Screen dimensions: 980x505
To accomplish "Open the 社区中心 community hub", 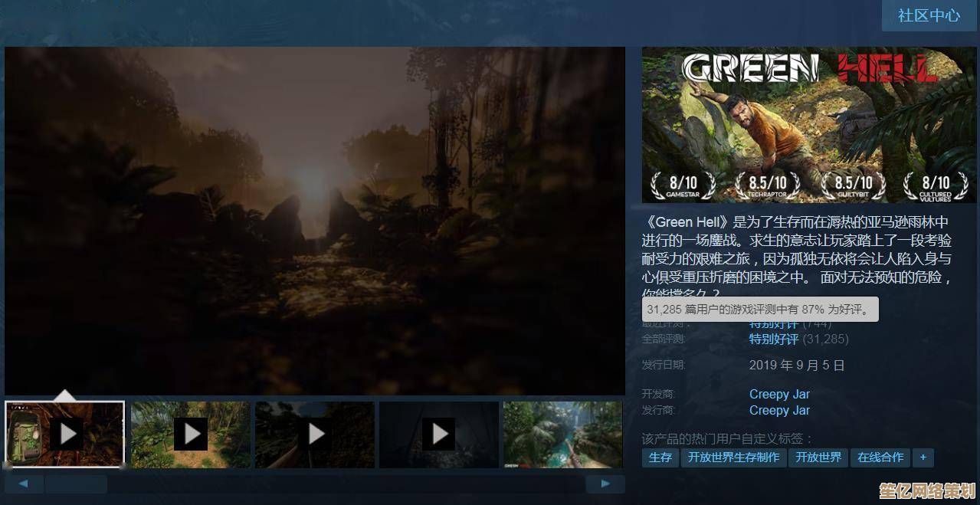I will (929, 16).
